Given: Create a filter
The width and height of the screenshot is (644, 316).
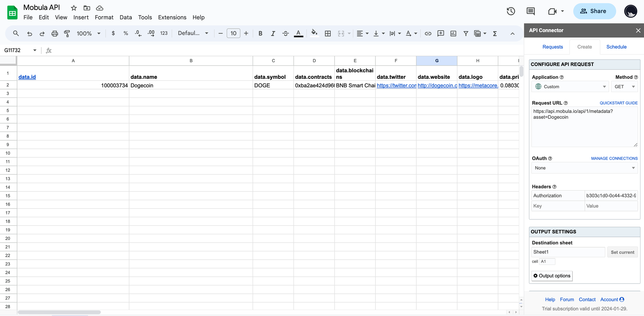Looking at the screenshot, I should point(466,33).
